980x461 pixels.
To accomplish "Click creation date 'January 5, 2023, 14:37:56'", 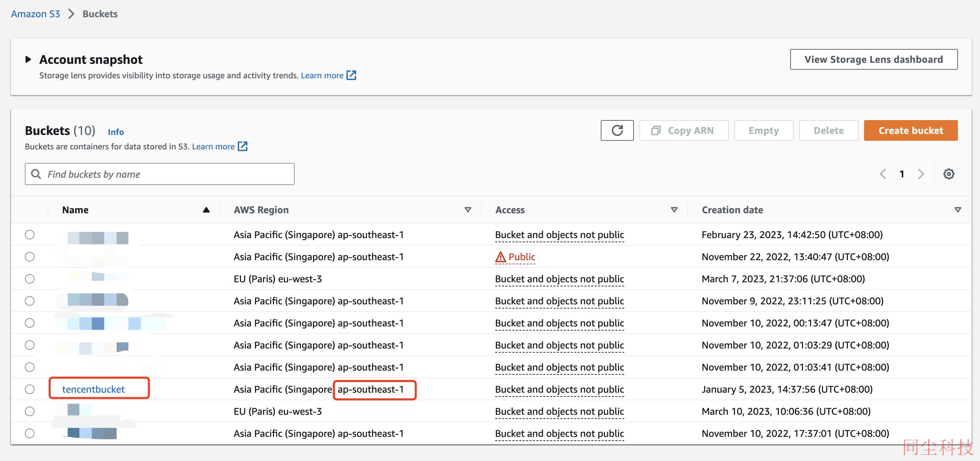I will click(x=787, y=389).
